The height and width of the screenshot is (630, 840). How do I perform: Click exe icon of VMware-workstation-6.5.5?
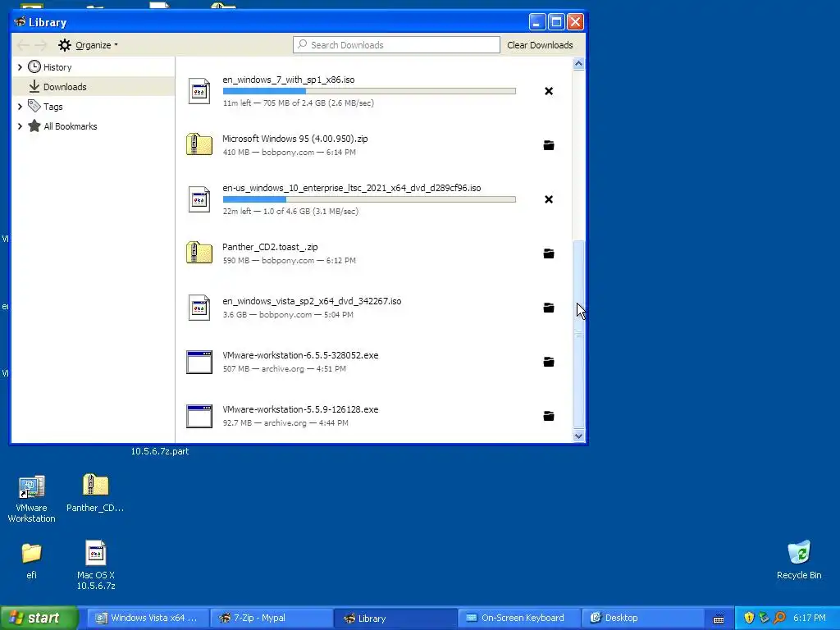click(x=199, y=362)
